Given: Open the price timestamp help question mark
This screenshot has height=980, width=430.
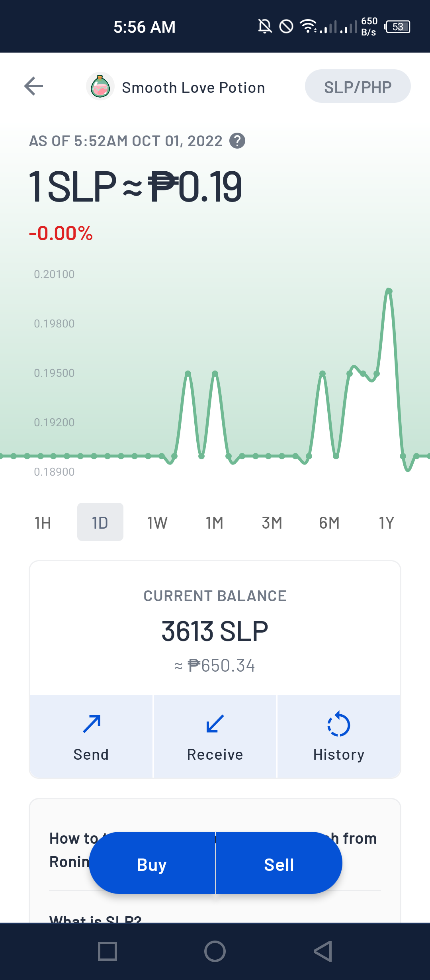Looking at the screenshot, I should 237,141.
